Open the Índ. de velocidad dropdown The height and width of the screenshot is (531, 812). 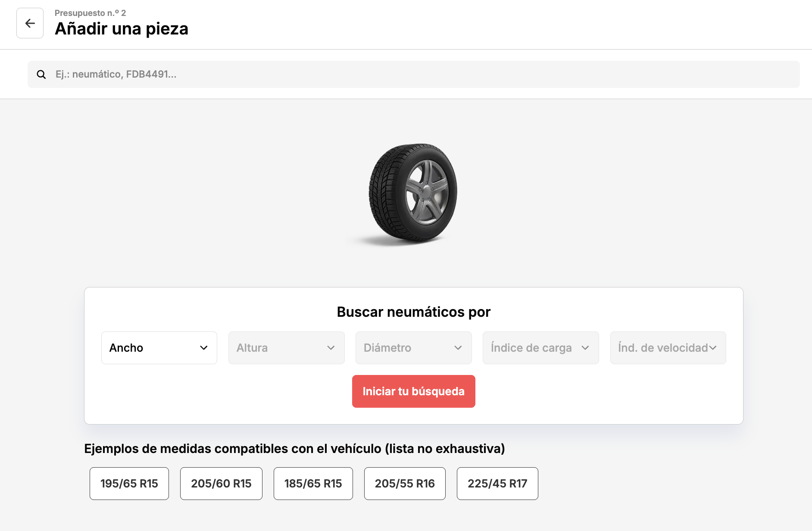click(x=668, y=348)
